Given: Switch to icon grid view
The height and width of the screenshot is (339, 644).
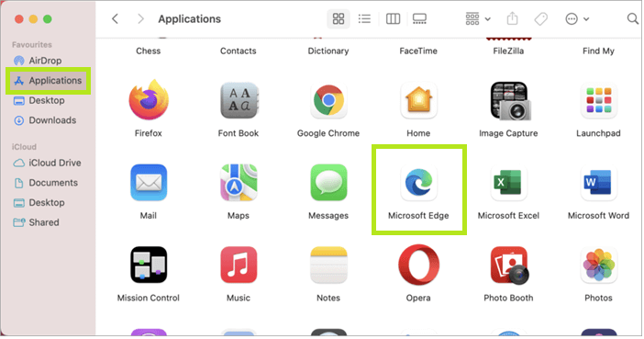Looking at the screenshot, I should click(x=339, y=18).
